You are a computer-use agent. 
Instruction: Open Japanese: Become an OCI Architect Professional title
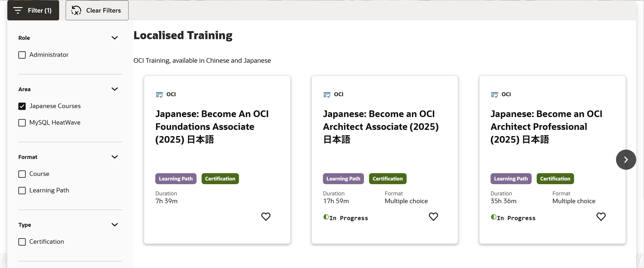pos(546,127)
